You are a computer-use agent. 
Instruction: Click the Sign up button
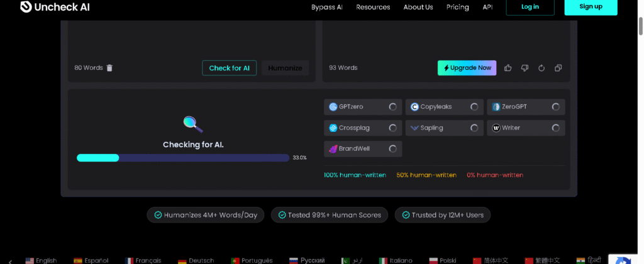point(591,6)
